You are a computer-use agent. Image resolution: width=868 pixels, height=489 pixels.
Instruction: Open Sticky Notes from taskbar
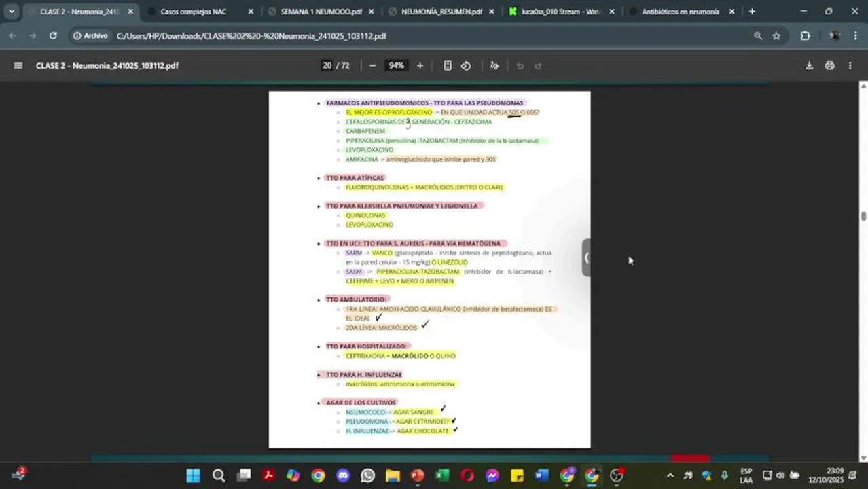(x=517, y=475)
